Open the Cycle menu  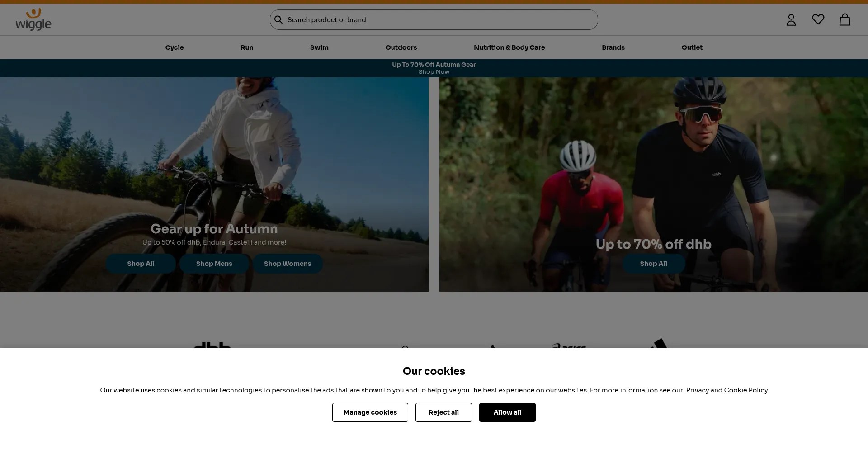click(175, 47)
